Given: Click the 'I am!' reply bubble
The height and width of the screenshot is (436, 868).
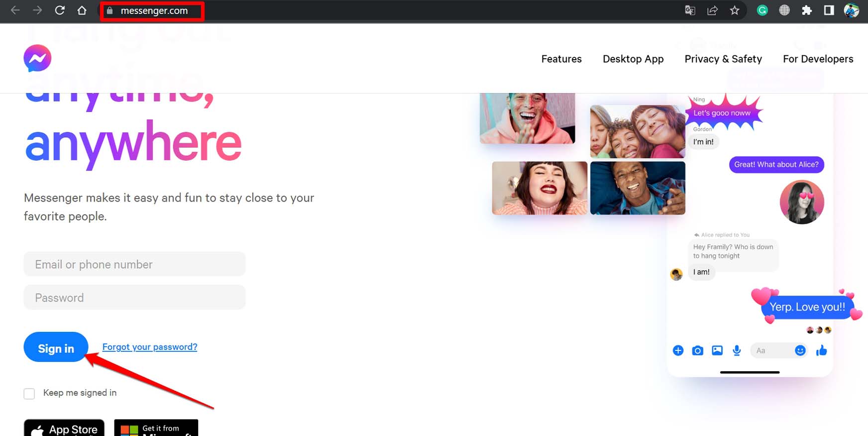Looking at the screenshot, I should tap(701, 272).
